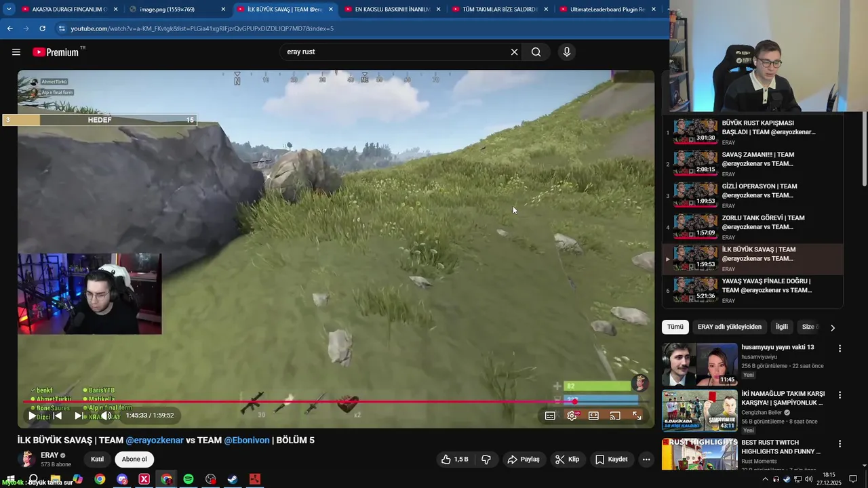Switch to 'EN KAOSLU BASKINI!!' tab
Viewport: 868px width, 488px height.
pos(392,9)
